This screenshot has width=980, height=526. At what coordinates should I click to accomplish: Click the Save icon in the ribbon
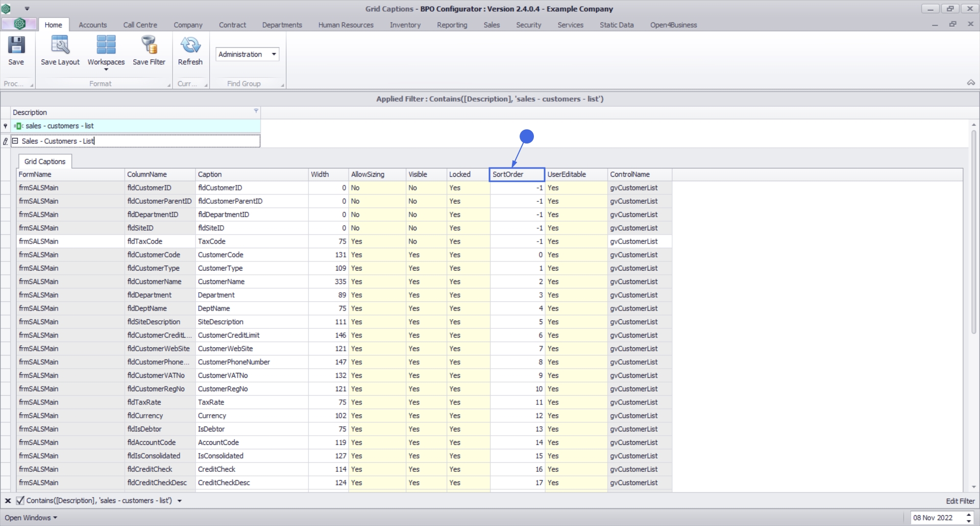tap(16, 45)
